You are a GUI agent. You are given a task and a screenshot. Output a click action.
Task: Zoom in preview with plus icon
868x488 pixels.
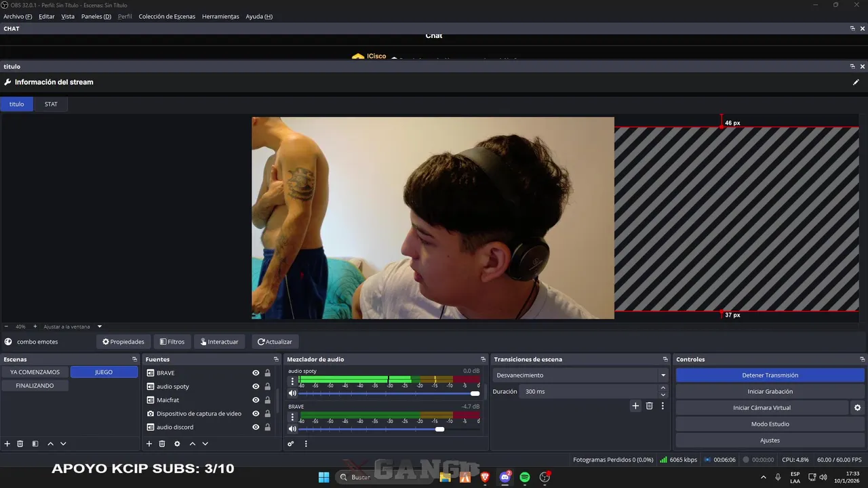click(35, 327)
